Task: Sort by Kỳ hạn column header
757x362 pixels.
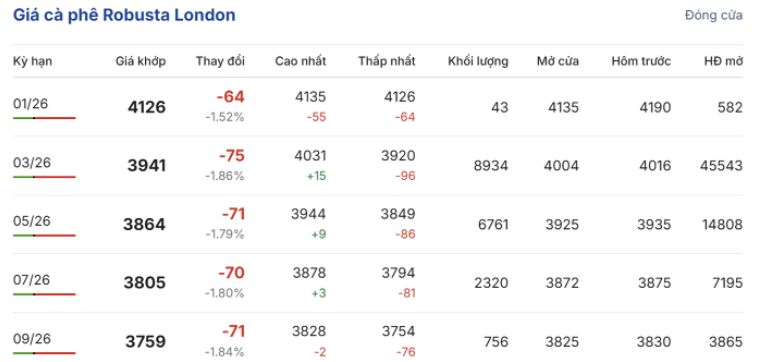Action: (x=32, y=61)
